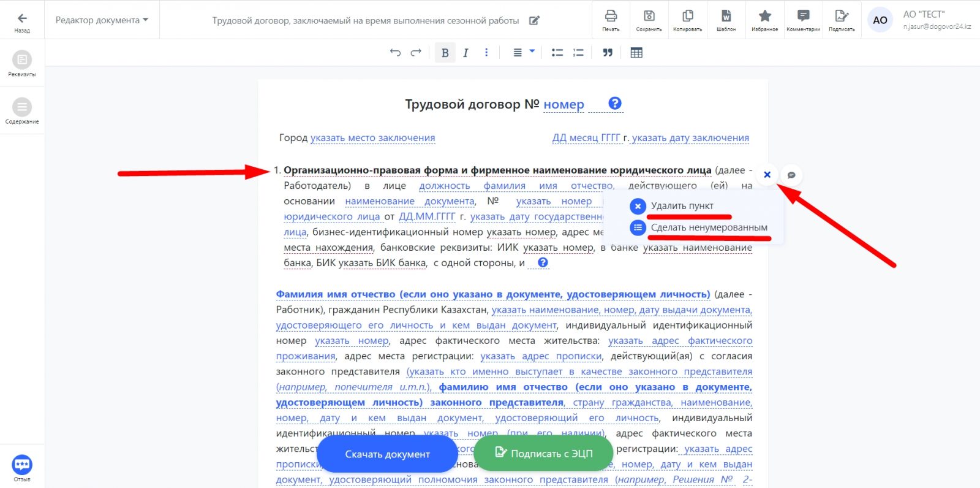Insert a numbered list

(578, 53)
